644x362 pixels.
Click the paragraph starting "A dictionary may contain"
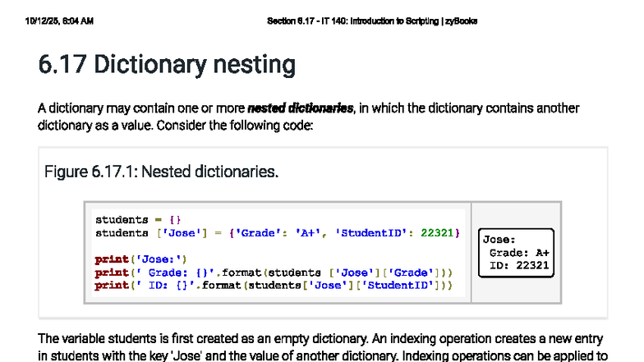pos(308,117)
